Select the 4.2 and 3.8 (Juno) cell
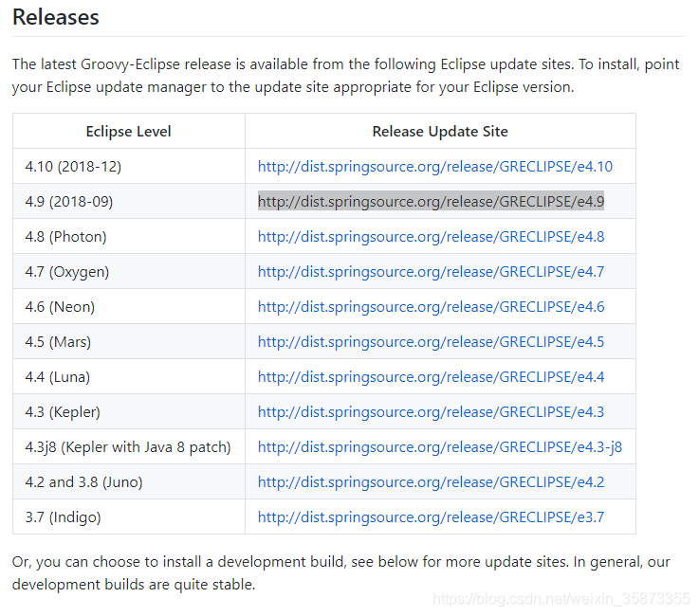699x616 pixels. coord(129,482)
